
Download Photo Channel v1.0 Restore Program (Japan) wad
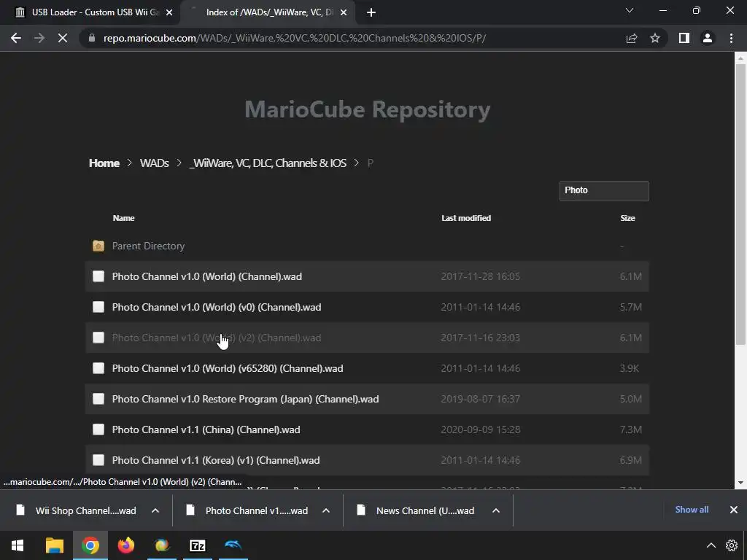tap(245, 399)
